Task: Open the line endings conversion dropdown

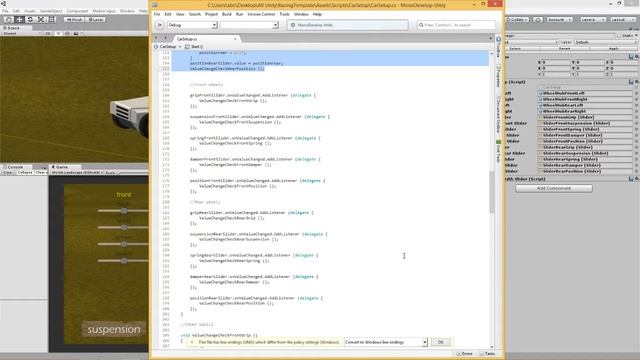Action: [x=385, y=342]
